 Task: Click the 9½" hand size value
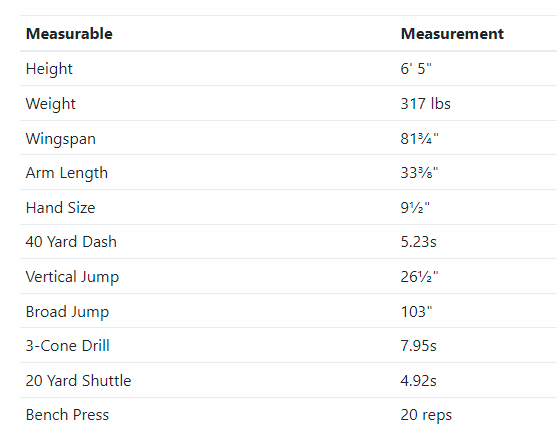pyautogui.click(x=415, y=208)
